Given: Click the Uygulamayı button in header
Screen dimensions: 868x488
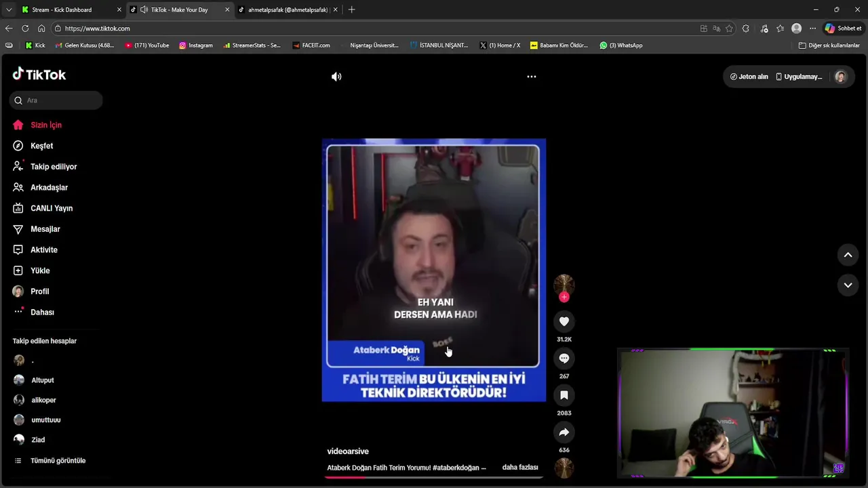Looking at the screenshot, I should click(x=799, y=77).
